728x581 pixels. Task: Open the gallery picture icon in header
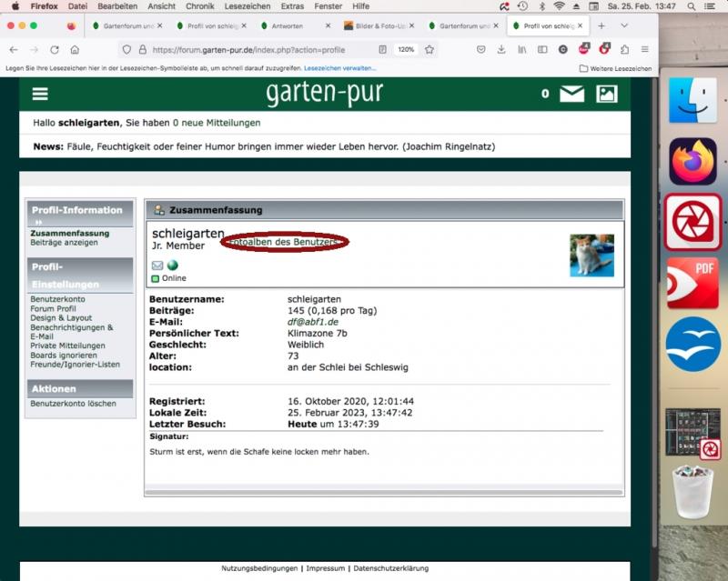pos(606,94)
